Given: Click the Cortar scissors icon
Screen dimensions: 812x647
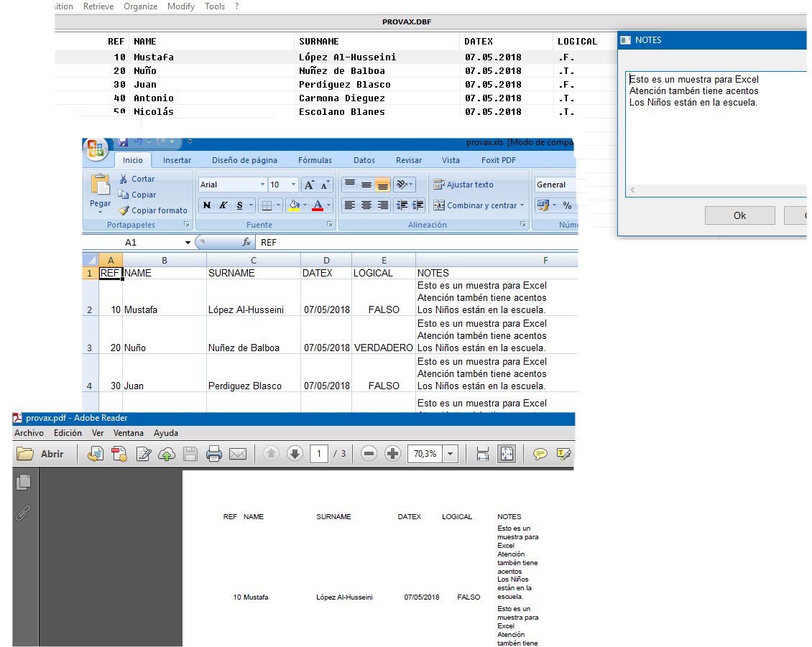Looking at the screenshot, I should point(124,179).
